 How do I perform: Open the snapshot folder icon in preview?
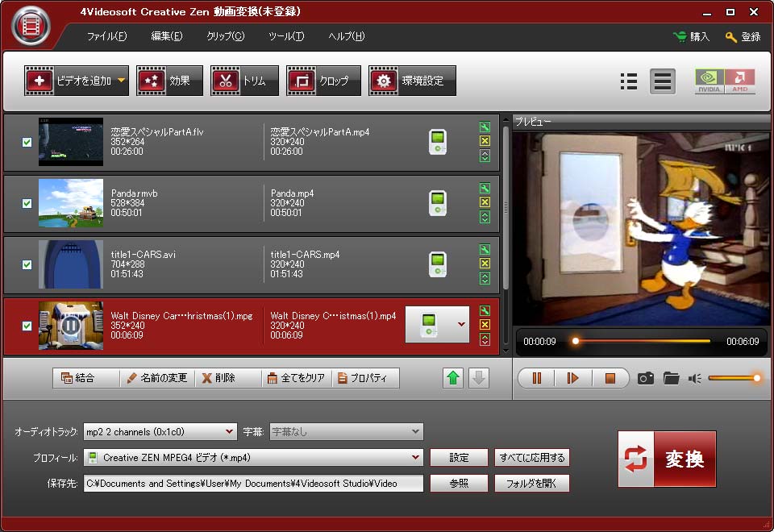click(671, 378)
